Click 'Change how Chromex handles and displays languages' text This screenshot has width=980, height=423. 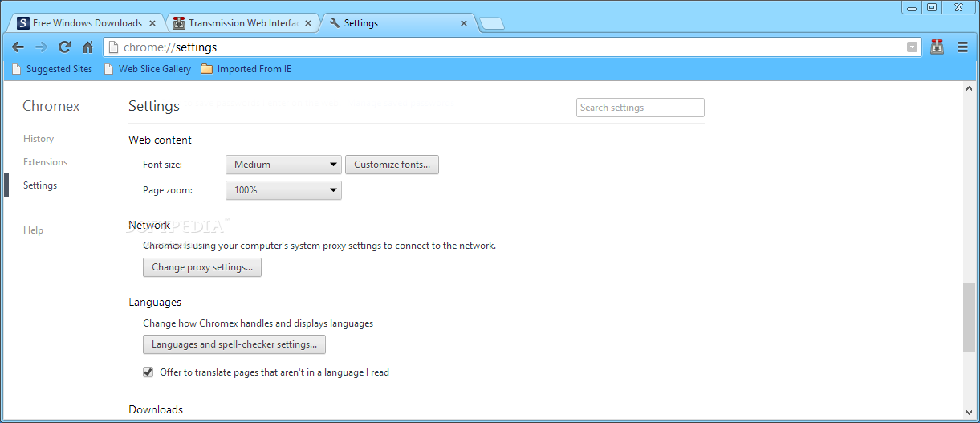click(x=258, y=323)
